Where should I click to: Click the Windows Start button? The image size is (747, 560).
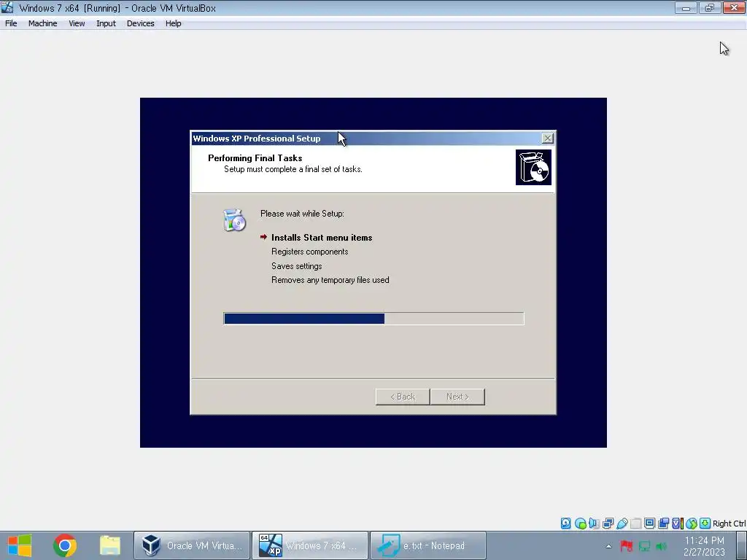(x=20, y=545)
